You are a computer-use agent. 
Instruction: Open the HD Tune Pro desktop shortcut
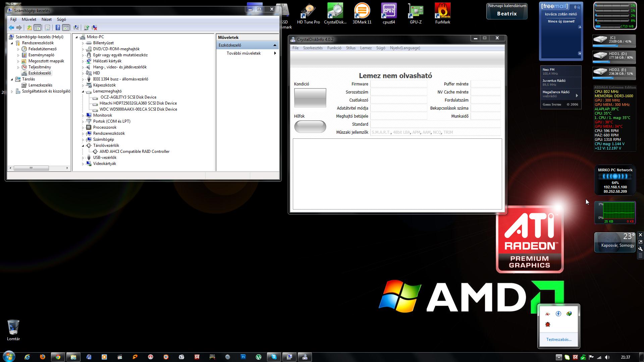click(x=308, y=14)
